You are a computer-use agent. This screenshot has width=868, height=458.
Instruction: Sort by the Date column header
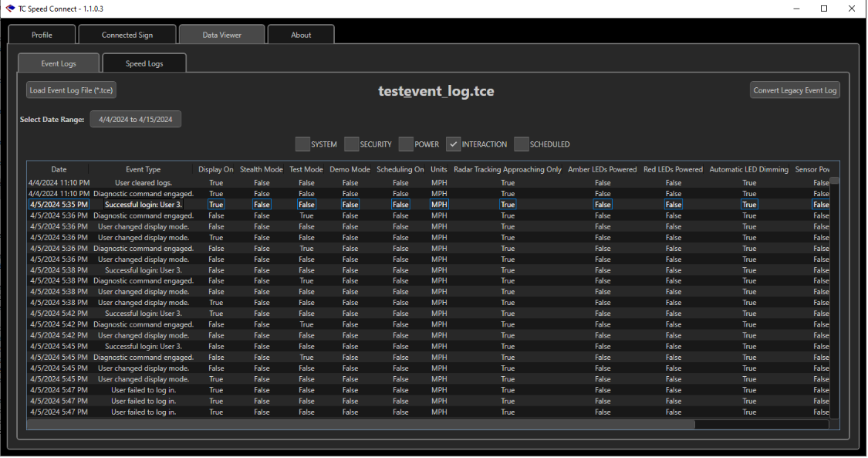click(x=59, y=169)
